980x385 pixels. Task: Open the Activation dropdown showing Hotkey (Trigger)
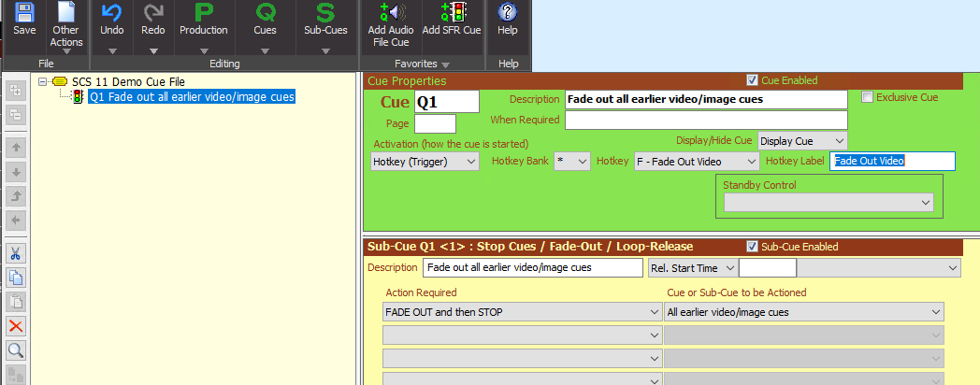tap(425, 162)
